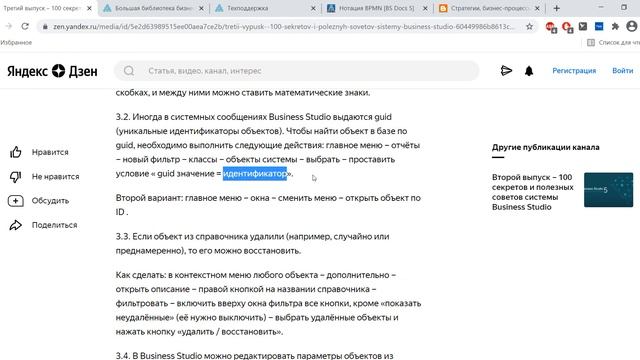Switch to Техподдержка tab
Viewport: 640px width, 360px height.
[265, 8]
